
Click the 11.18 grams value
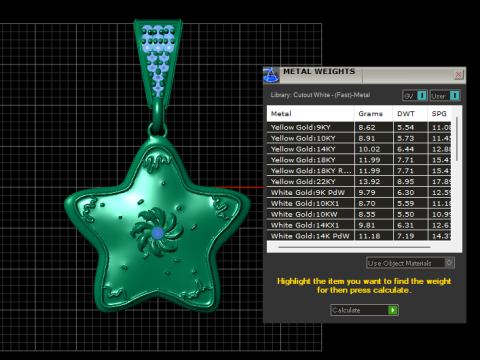(x=369, y=236)
